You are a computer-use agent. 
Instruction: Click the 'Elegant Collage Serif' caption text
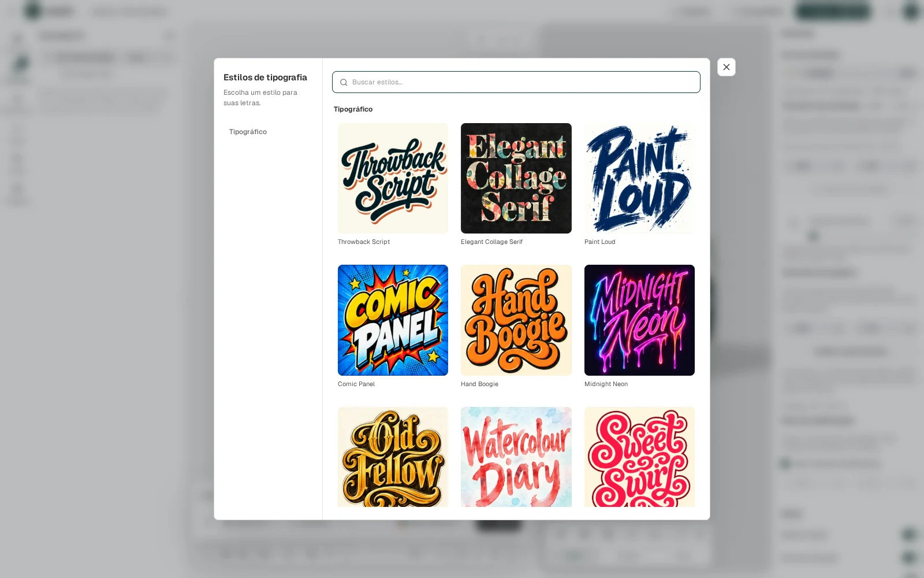coord(491,242)
